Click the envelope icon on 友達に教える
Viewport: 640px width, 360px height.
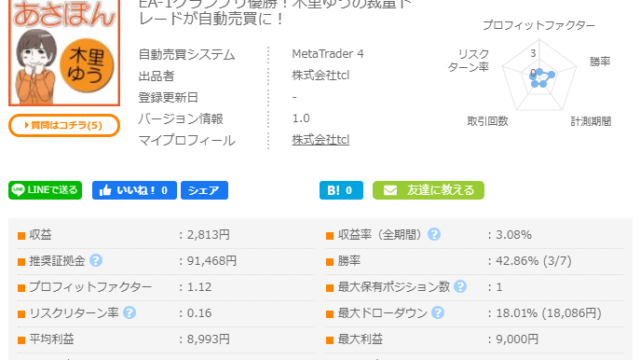(390, 191)
